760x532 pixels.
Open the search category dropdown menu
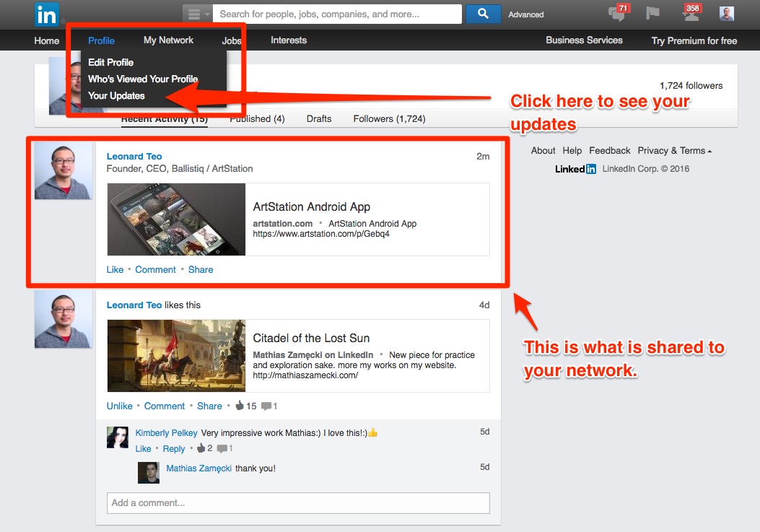(197, 14)
